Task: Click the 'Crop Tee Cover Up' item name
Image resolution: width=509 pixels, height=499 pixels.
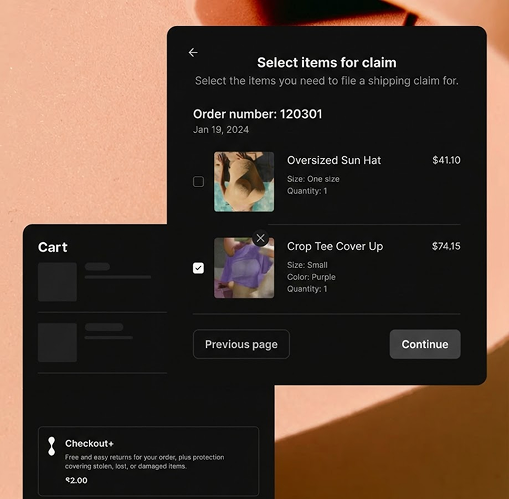Action: point(335,246)
